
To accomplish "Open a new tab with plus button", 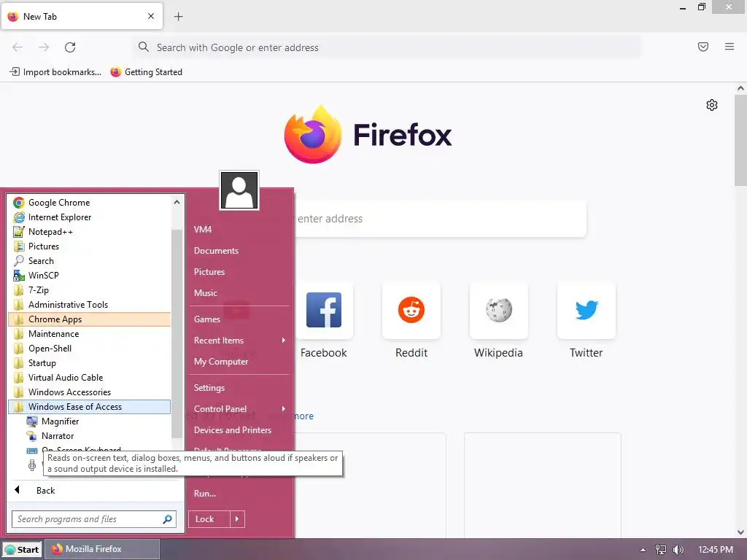I will (178, 17).
